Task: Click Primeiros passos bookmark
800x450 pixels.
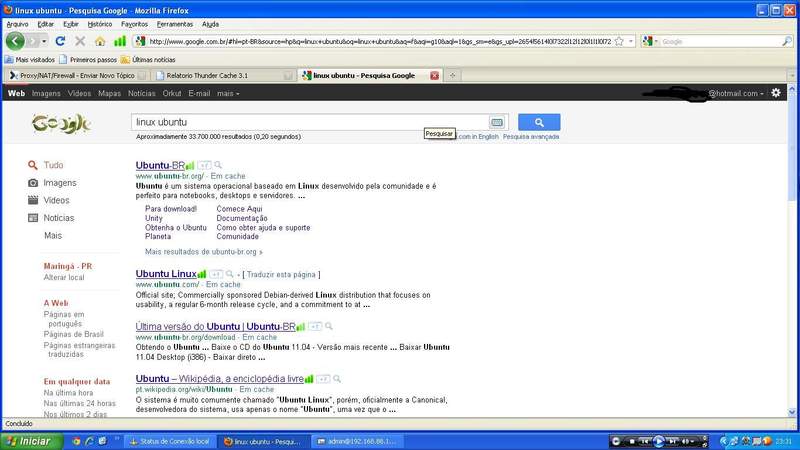Action: (88, 60)
